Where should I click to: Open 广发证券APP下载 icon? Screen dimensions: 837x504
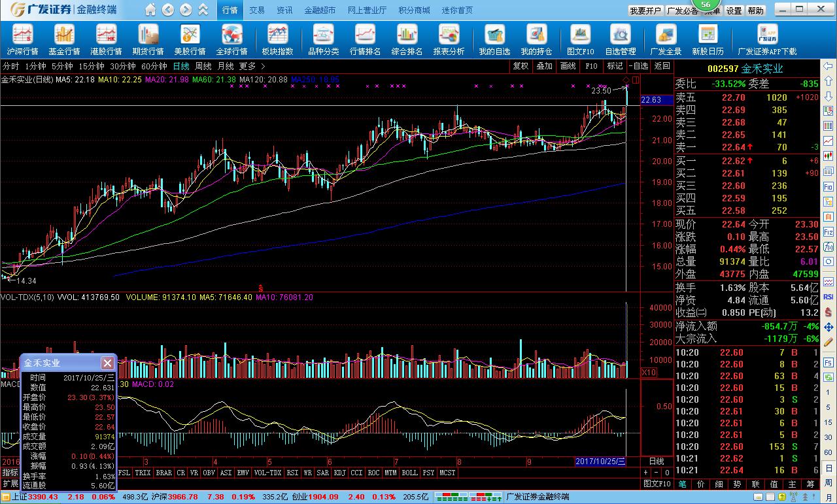pos(767,40)
